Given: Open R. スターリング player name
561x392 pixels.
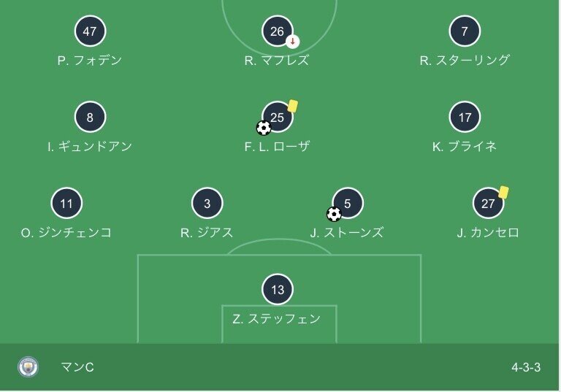Looking at the screenshot, I should pos(465,61).
